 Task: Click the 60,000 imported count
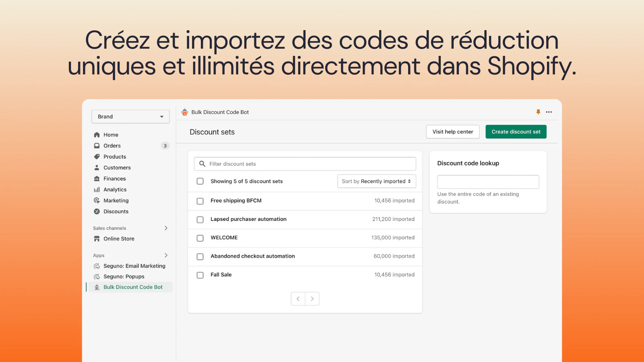point(394,256)
